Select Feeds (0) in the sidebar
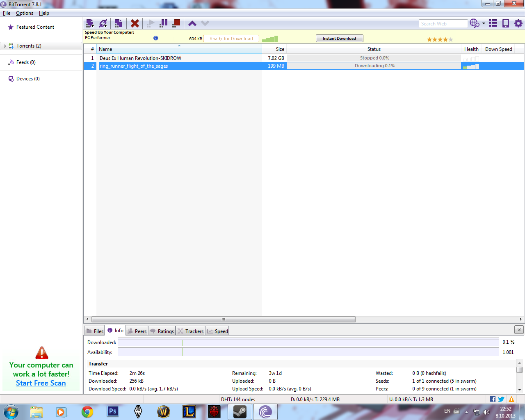 click(x=26, y=62)
